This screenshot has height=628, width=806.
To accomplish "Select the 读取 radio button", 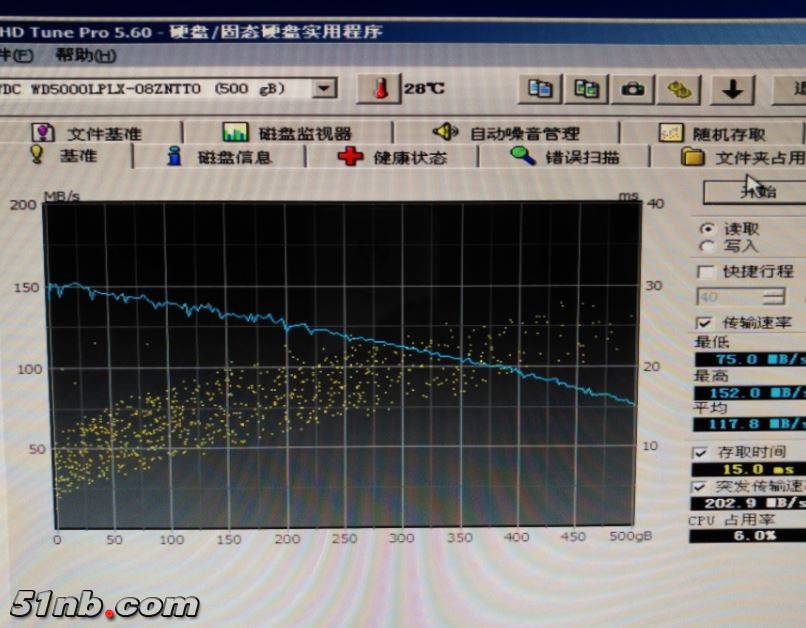I will pyautogui.click(x=708, y=229).
